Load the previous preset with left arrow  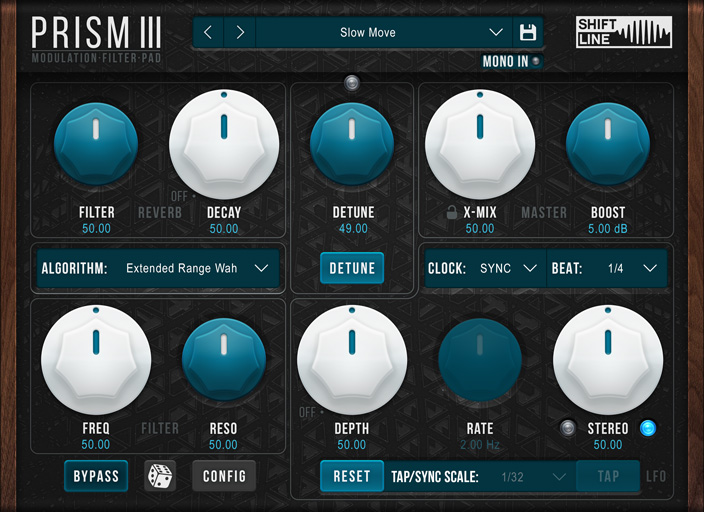[x=208, y=32]
